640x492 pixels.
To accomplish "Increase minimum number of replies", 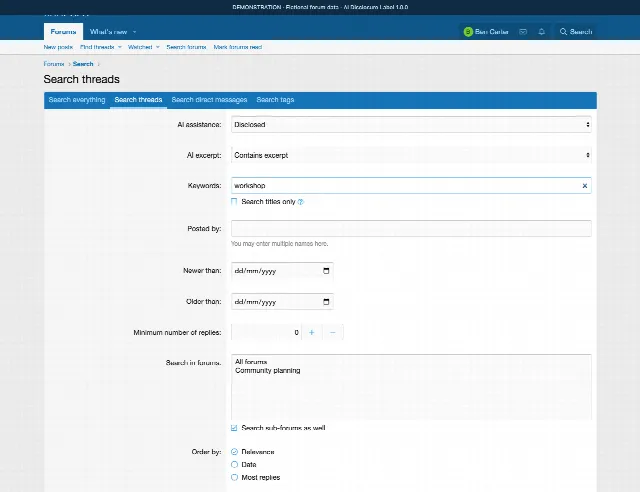I will tap(311, 332).
